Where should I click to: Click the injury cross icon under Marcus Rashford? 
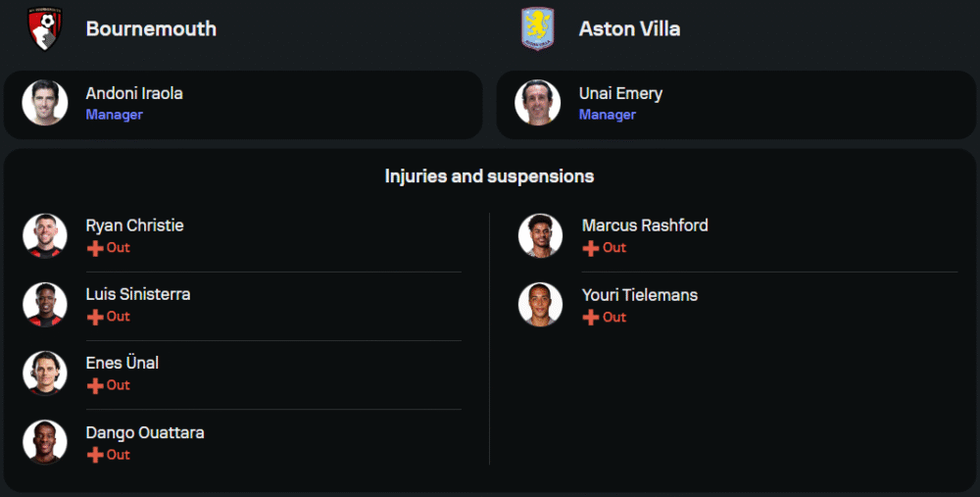591,248
